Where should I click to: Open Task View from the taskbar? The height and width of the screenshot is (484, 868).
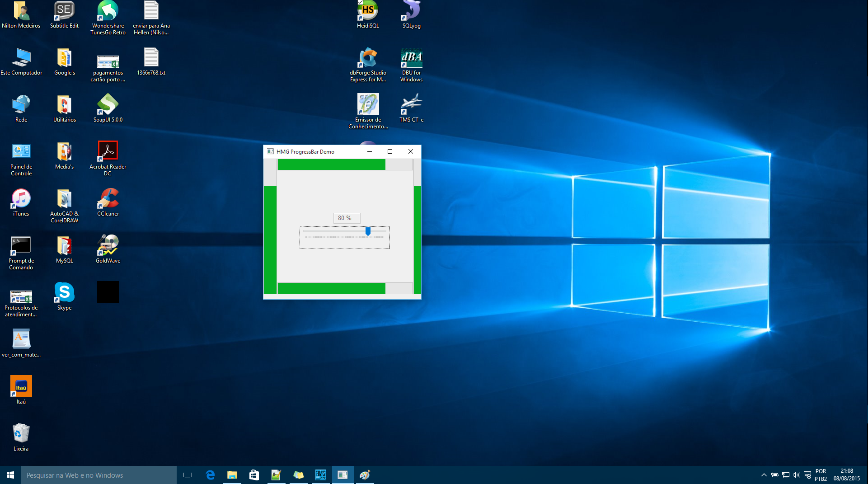pos(187,475)
